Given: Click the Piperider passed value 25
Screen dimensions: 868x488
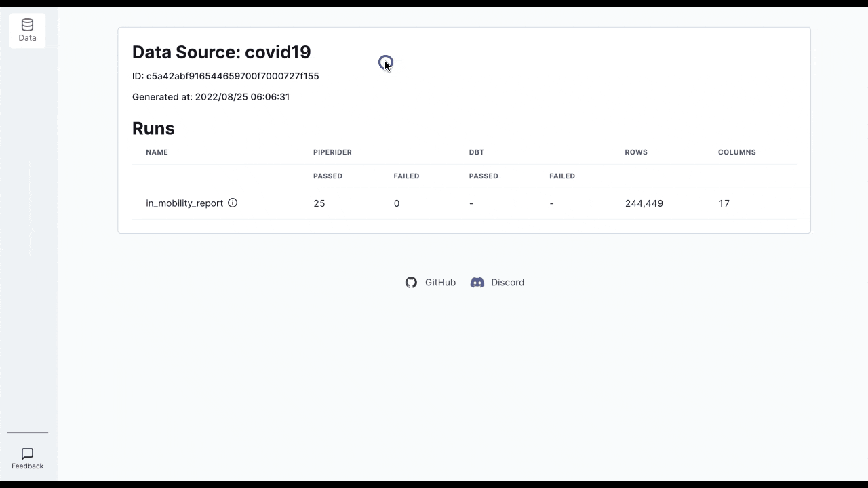Looking at the screenshot, I should (x=319, y=203).
